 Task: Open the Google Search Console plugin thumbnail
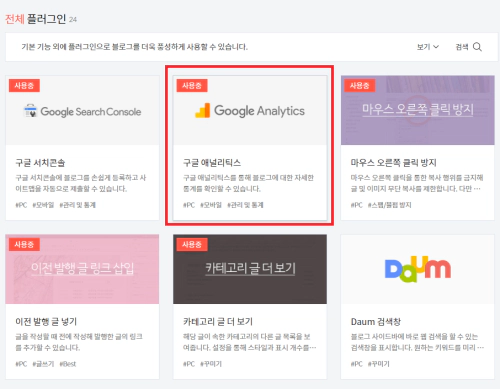click(x=82, y=110)
